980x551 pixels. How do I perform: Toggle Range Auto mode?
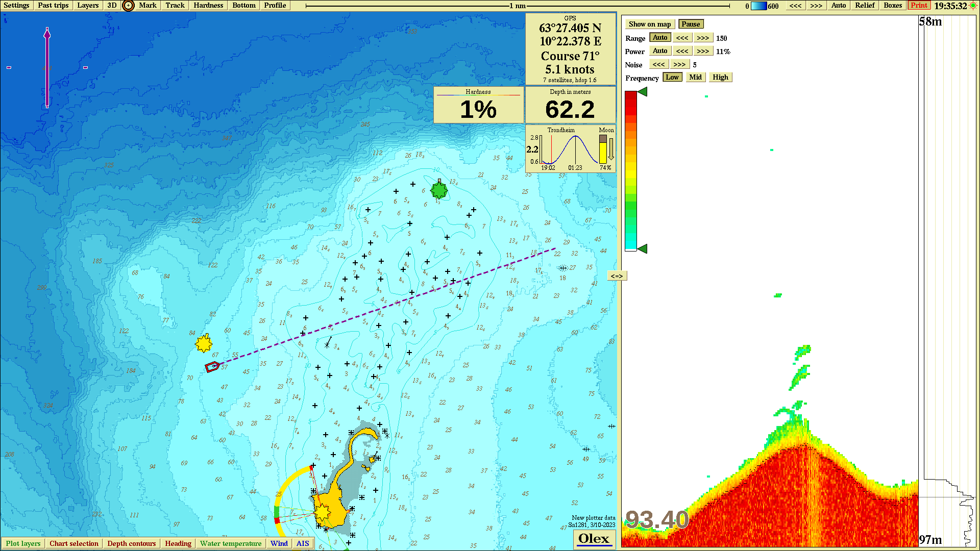[x=660, y=38]
